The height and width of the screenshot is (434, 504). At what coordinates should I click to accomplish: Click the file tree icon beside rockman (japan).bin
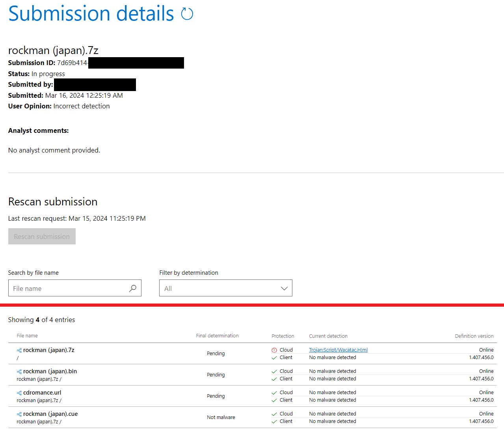19,372
